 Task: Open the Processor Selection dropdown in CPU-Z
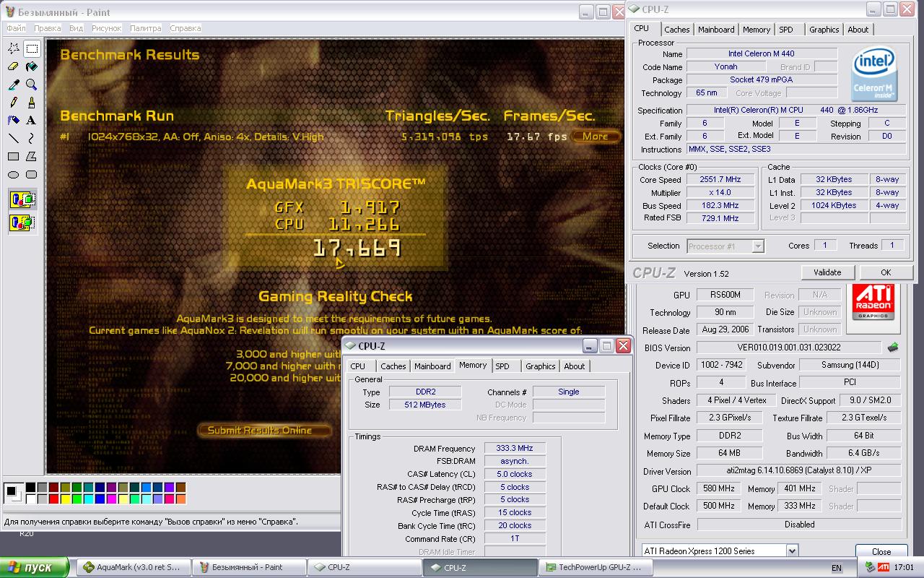757,246
